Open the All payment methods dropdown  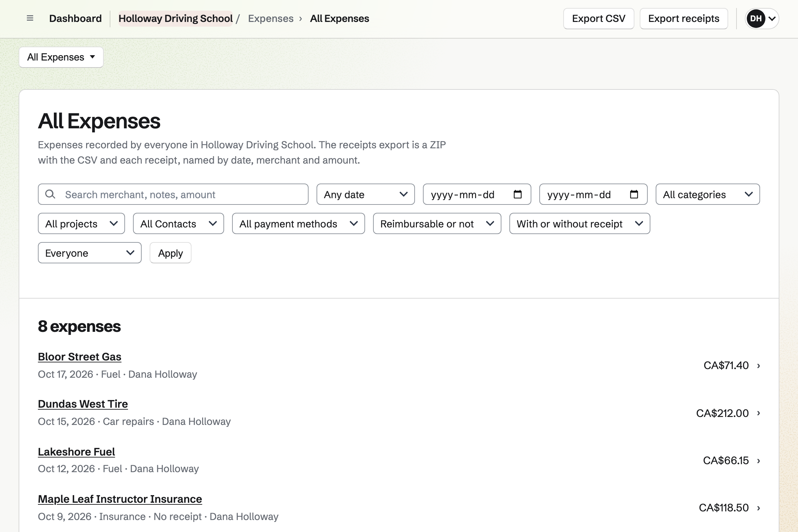299,223
